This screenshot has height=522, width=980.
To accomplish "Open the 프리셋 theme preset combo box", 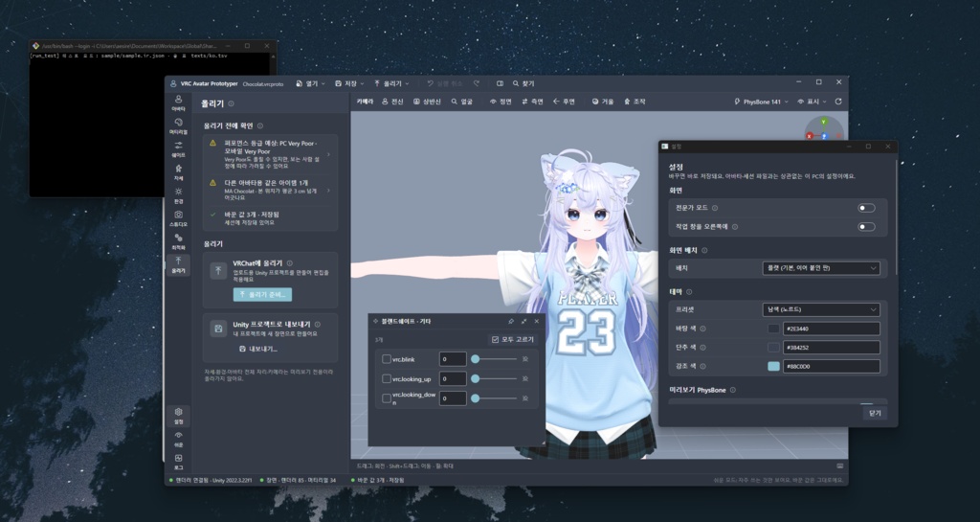I will 820,309.
